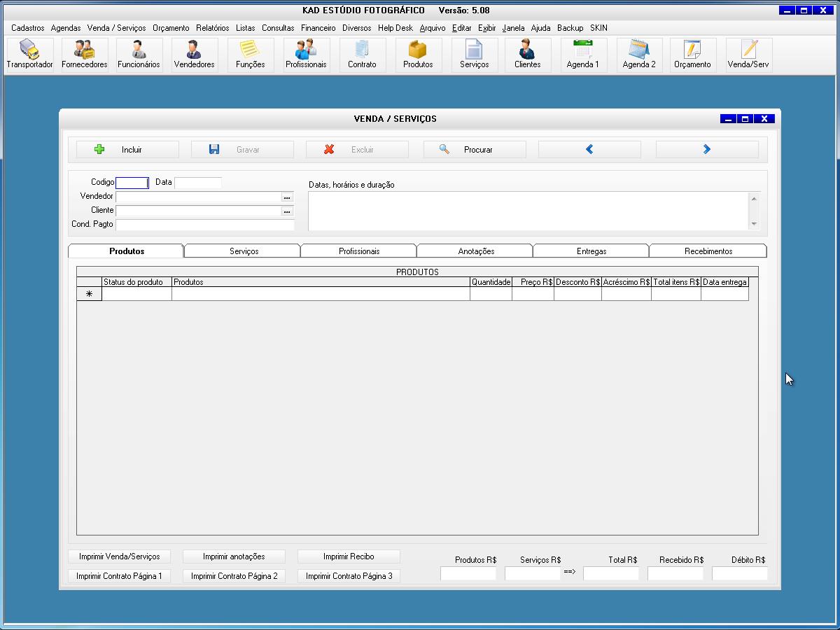This screenshot has height=630, width=840.
Task: Click the Gravar save button
Action: tap(242, 150)
